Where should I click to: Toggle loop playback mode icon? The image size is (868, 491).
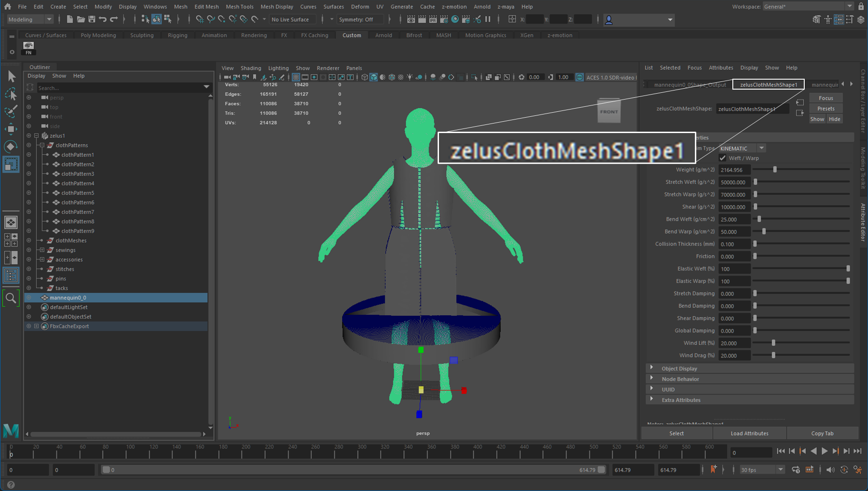[796, 470]
